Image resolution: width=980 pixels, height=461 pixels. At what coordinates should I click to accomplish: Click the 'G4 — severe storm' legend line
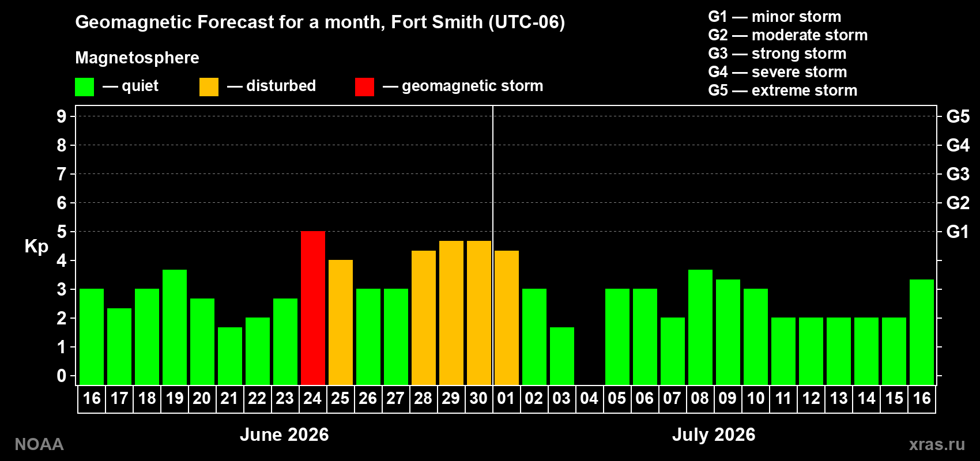coord(778,72)
